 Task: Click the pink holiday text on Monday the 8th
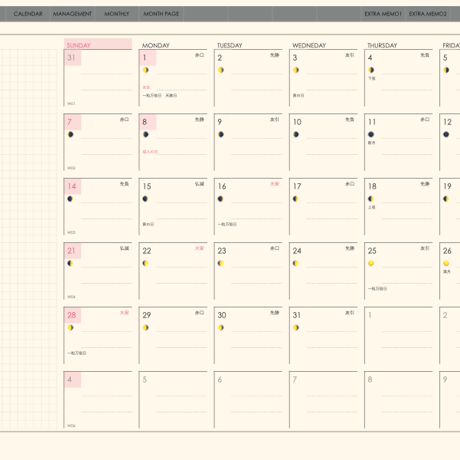(150, 152)
